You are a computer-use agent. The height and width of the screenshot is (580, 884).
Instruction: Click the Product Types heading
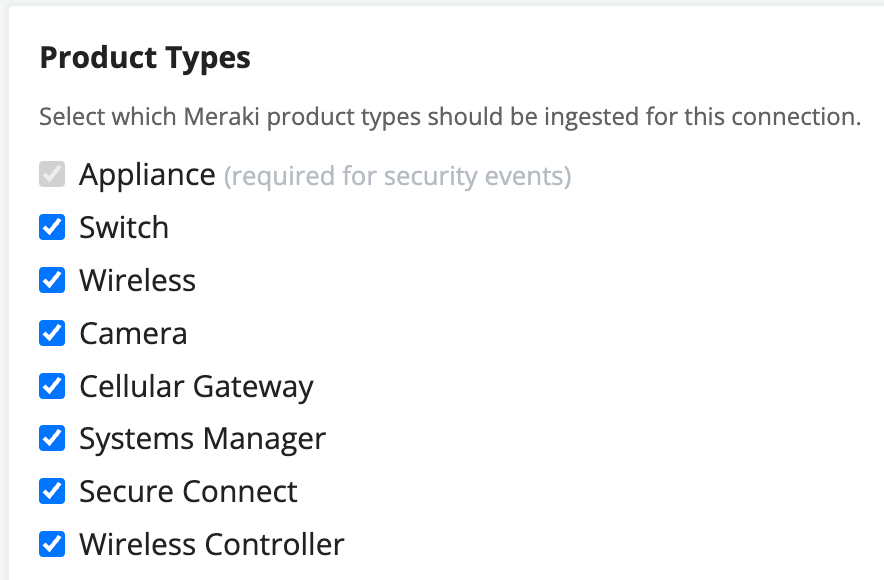pos(145,59)
